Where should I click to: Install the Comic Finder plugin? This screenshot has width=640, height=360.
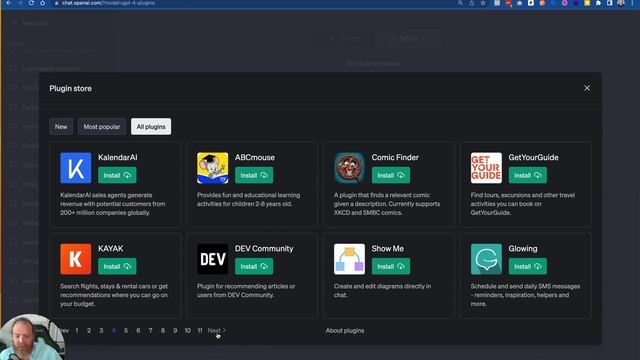391,175
